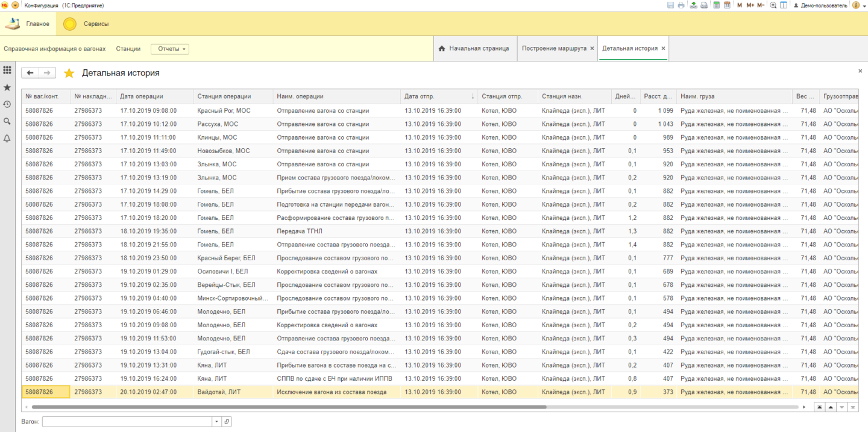This screenshot has height=432, width=868.
Task: Sort by Наим. операции column header
Action: click(337, 96)
